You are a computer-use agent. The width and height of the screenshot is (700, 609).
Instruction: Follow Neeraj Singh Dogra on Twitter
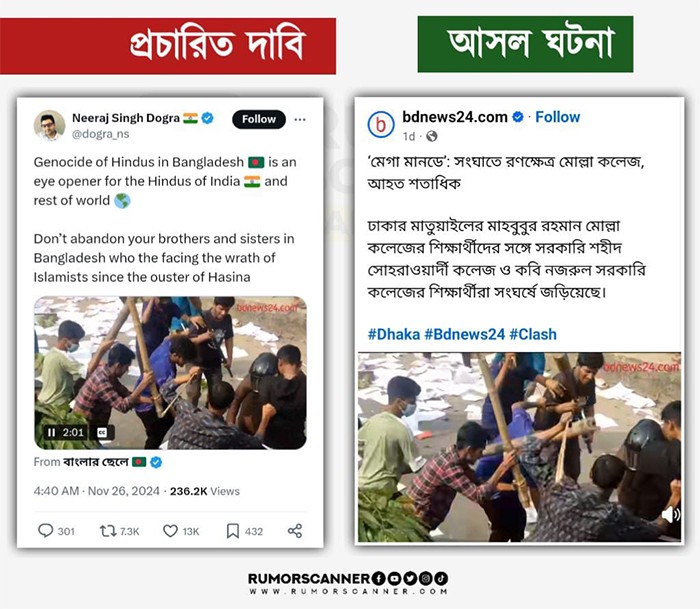coord(259,119)
